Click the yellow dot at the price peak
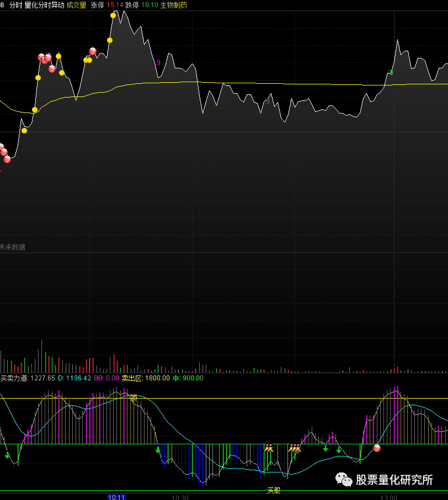This screenshot has height=500, width=448. click(113, 15)
